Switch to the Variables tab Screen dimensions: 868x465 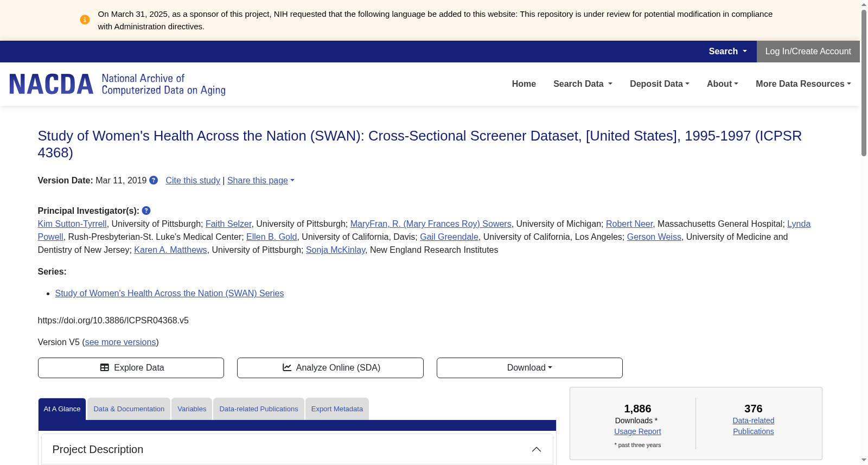coord(192,409)
